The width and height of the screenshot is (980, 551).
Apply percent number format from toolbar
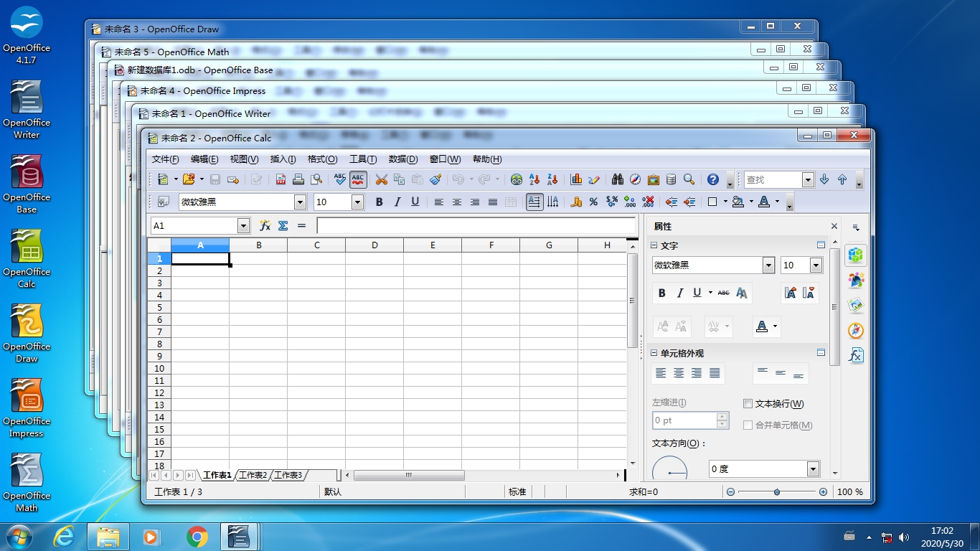click(593, 202)
